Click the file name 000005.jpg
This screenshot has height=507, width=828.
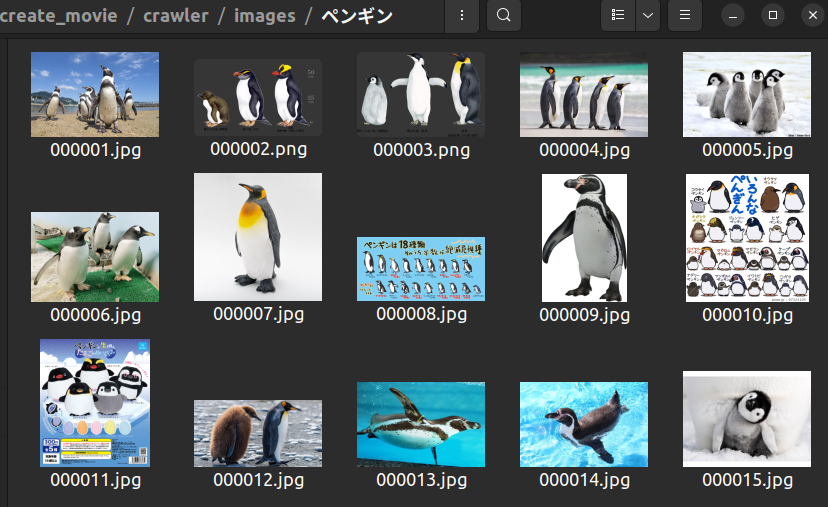click(748, 150)
